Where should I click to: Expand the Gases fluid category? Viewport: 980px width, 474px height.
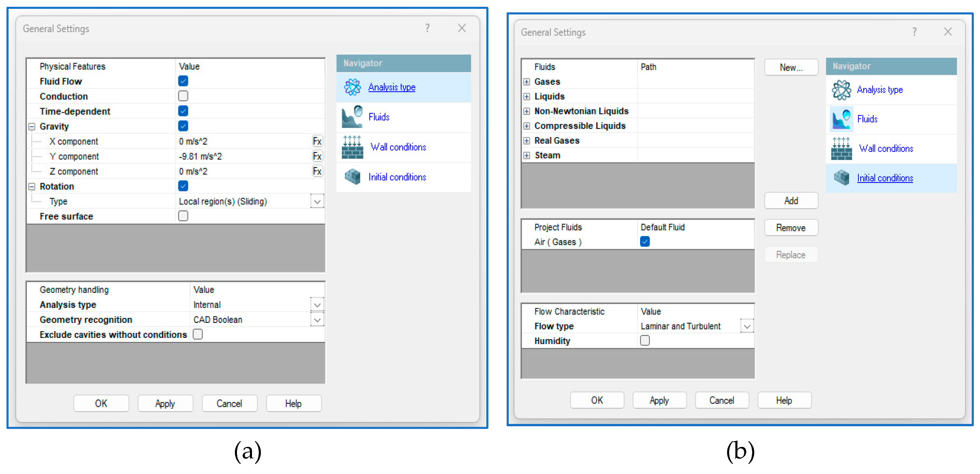point(526,82)
